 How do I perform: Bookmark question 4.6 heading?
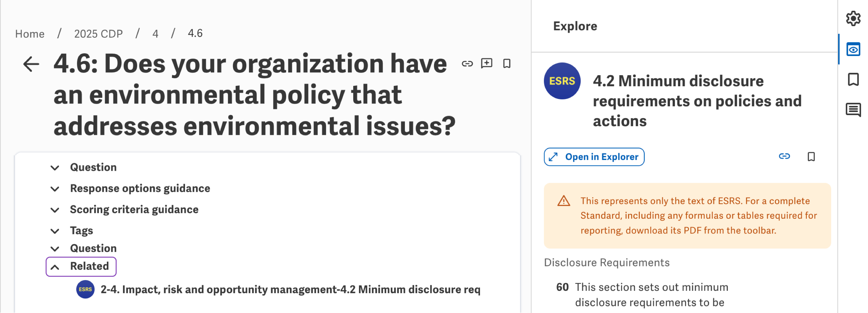pos(506,63)
